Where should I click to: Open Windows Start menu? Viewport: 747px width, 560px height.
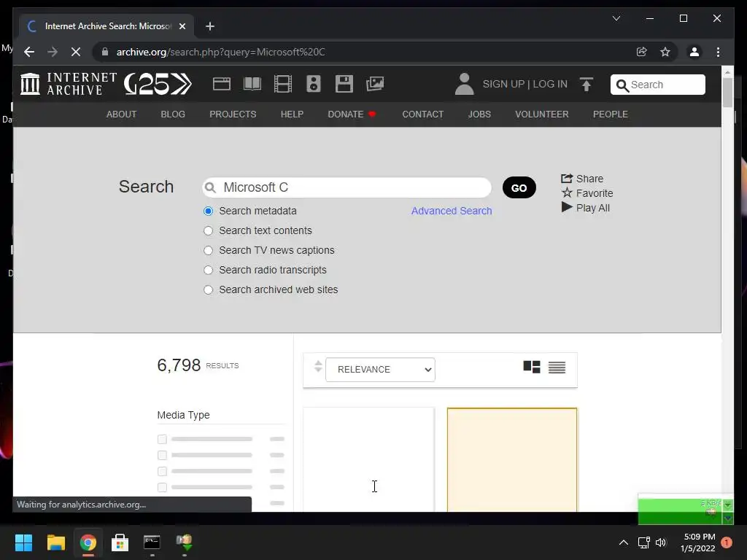(x=23, y=542)
